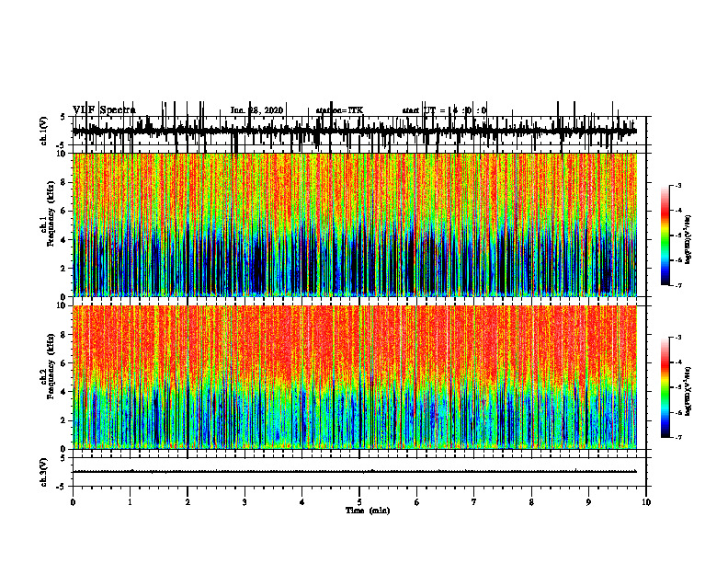This screenshot has width=728, height=563.
Task: Click the "2" kHz tick on ch.1 frequency axis
Action: tap(64, 269)
